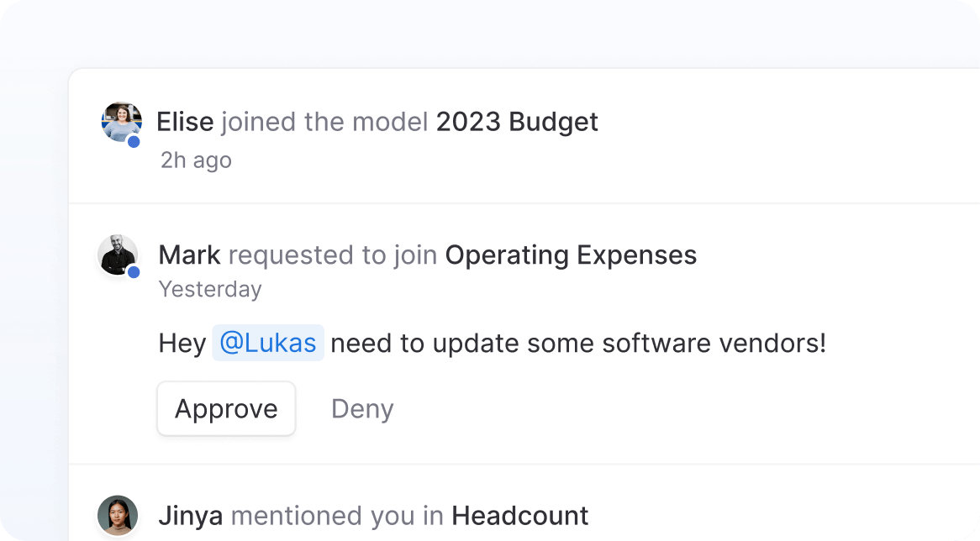
Task: Click the unread dot on Mark's avatar
Action: click(134, 272)
